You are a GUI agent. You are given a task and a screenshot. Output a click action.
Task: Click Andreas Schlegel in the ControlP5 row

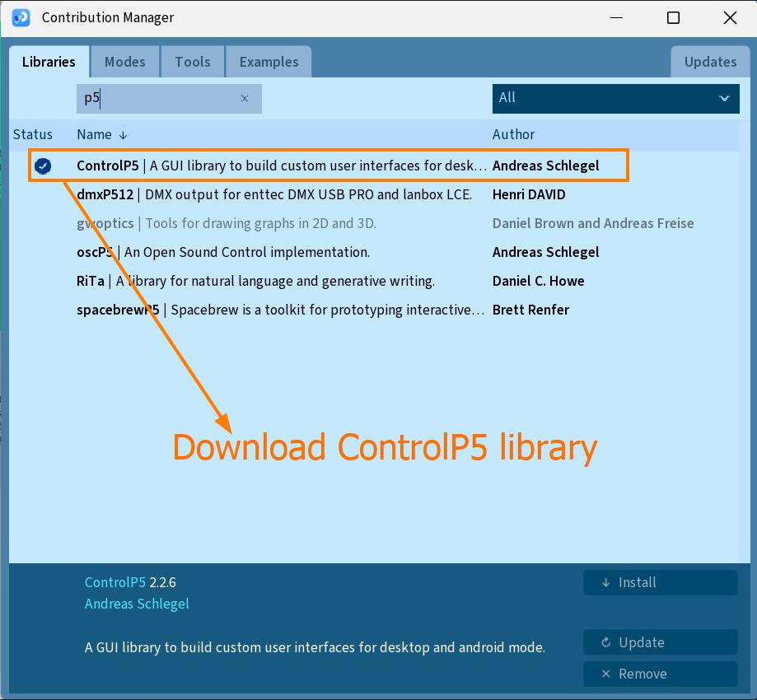[545, 166]
